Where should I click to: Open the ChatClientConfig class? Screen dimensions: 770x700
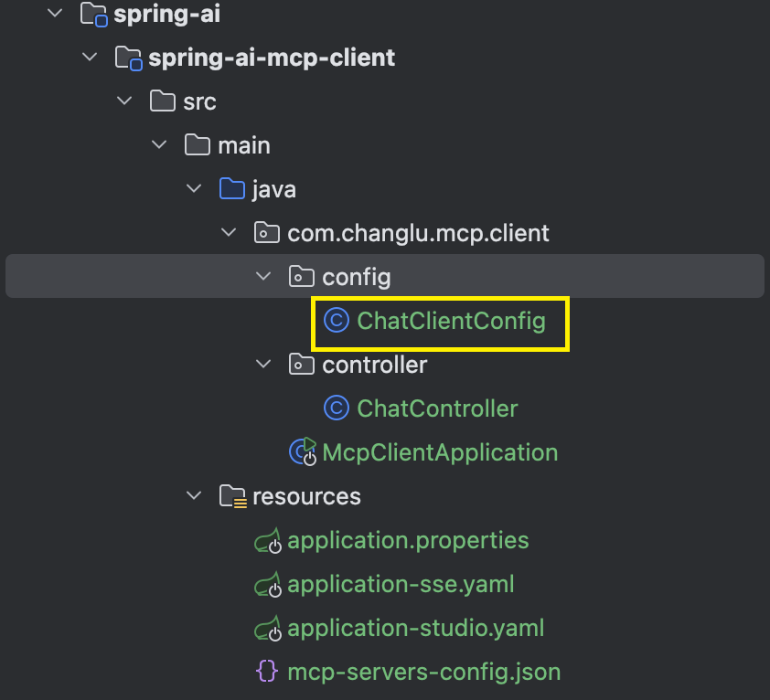[x=451, y=321]
